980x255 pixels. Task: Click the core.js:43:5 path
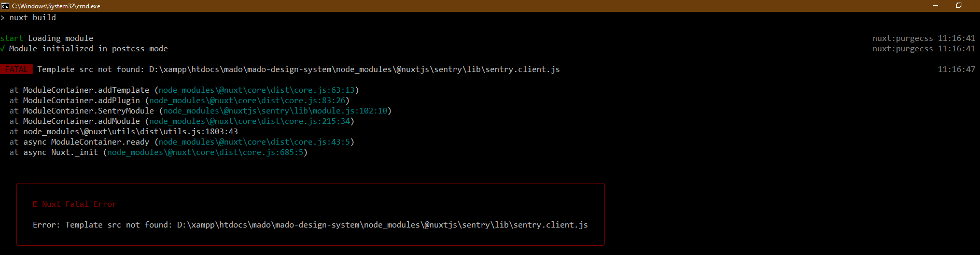[x=254, y=142]
